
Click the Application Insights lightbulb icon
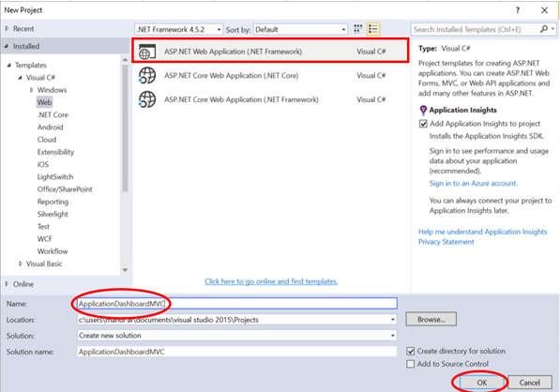point(423,111)
